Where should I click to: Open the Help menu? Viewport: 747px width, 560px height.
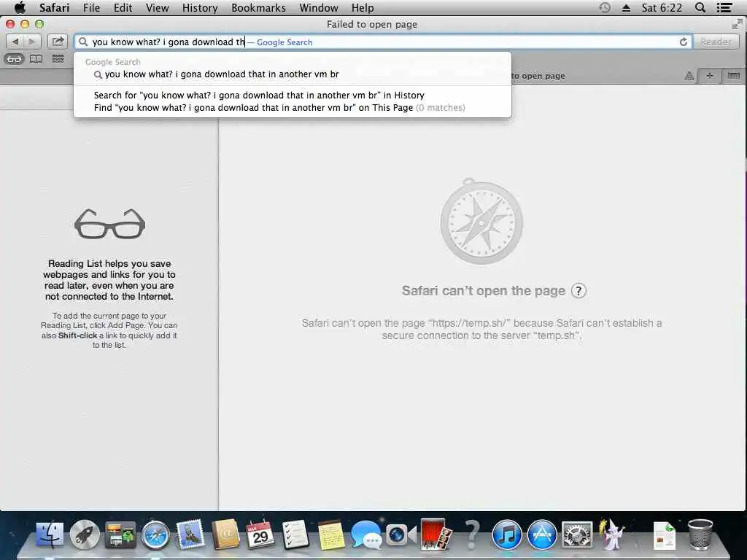tap(363, 8)
